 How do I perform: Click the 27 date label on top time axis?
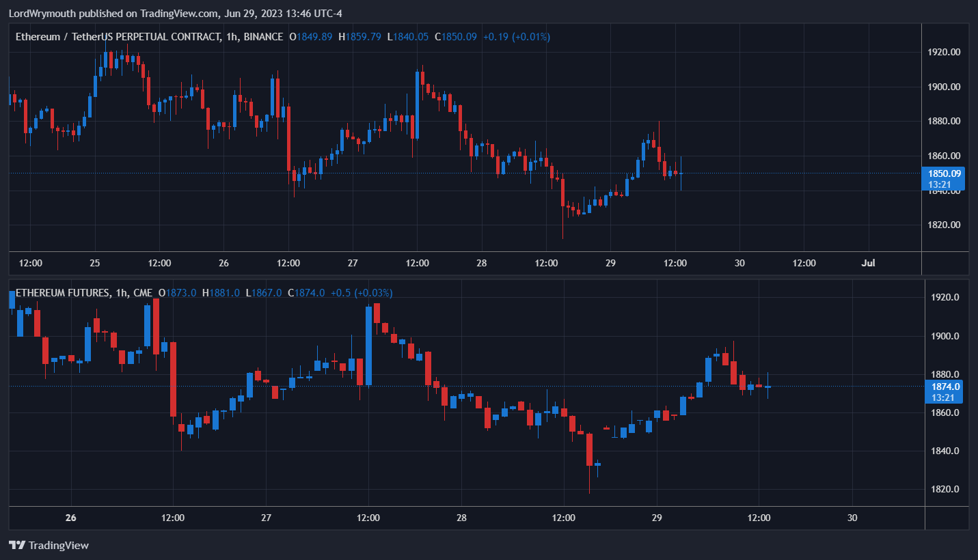click(353, 263)
